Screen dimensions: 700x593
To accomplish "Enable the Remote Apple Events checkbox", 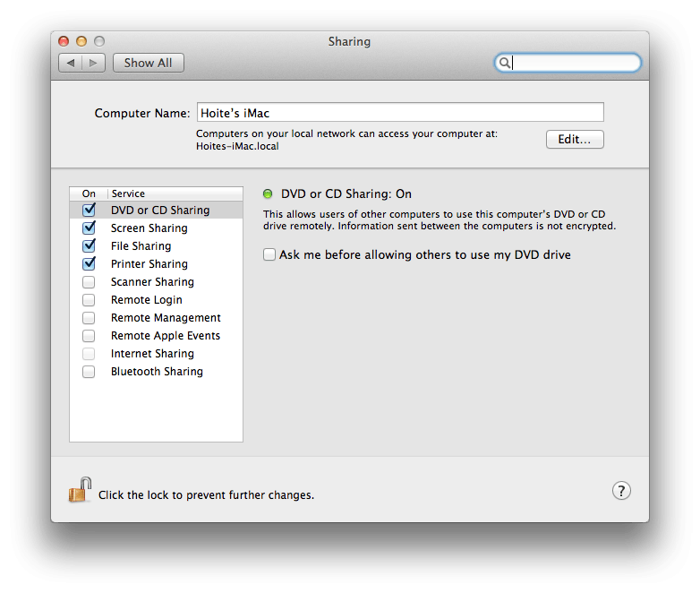I will (89, 336).
